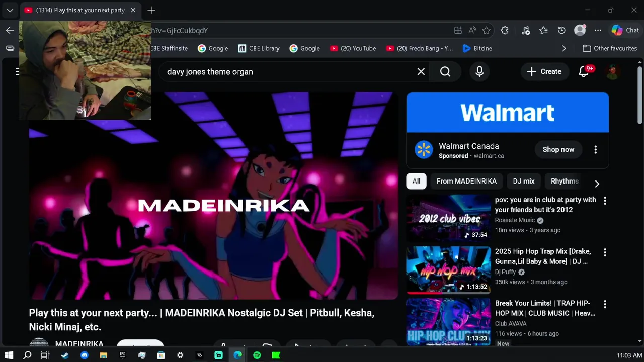Open the media control music note icon
This screenshot has height=362, width=644.
[526, 30]
